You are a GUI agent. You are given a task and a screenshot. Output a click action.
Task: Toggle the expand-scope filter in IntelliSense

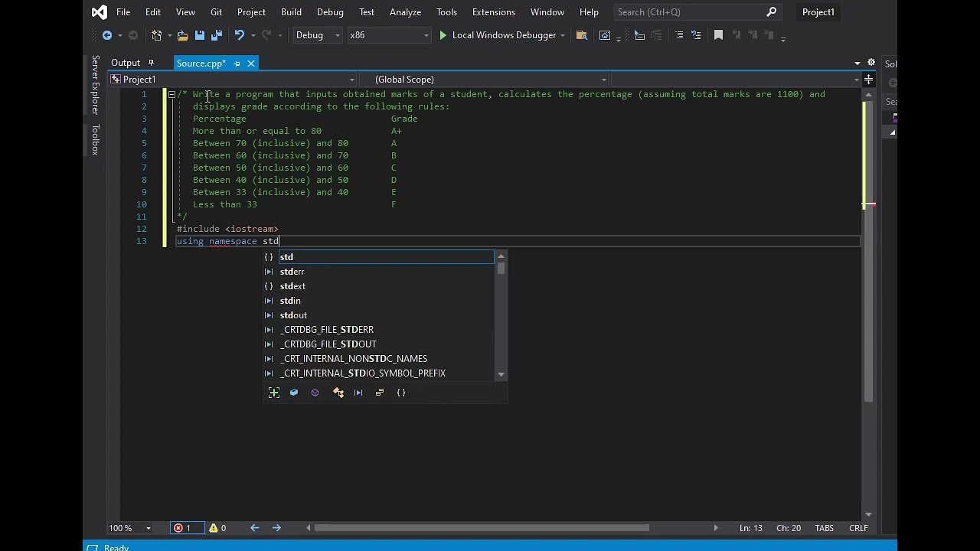[x=274, y=393]
